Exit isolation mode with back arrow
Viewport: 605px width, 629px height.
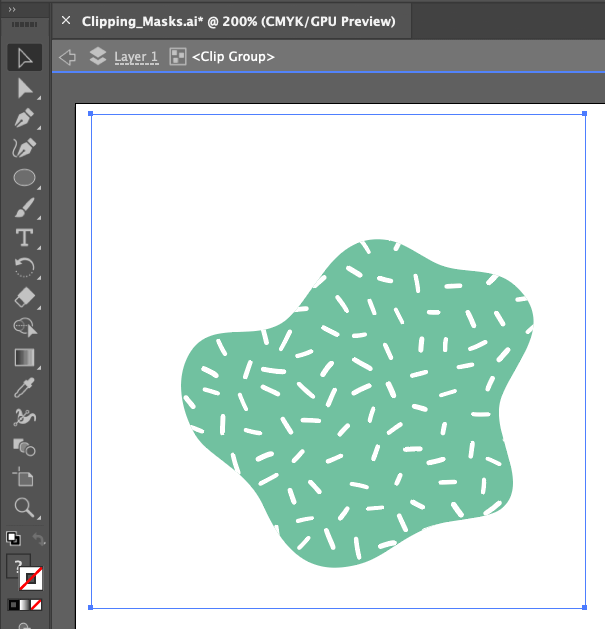pos(67,57)
